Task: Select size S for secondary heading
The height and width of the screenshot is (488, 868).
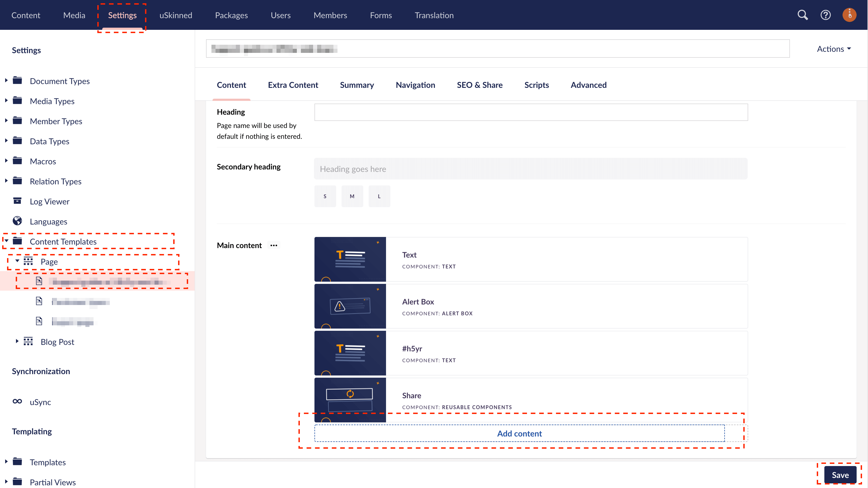Action: pos(325,196)
